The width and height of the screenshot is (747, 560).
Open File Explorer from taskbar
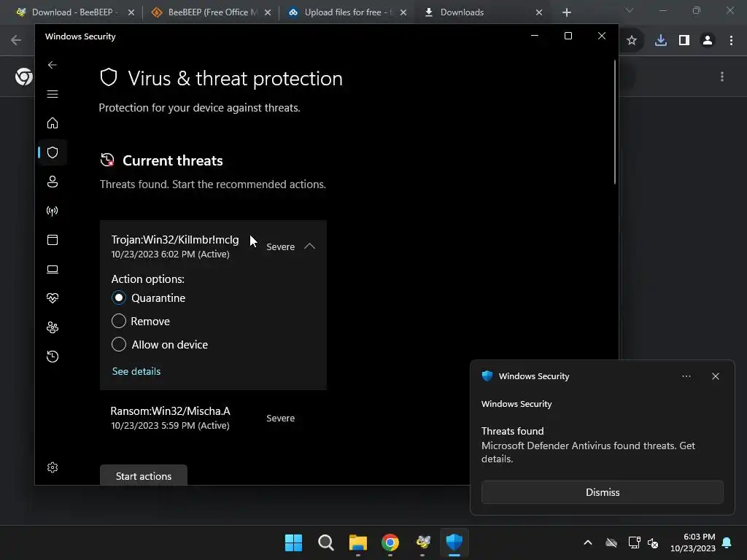[x=357, y=542]
